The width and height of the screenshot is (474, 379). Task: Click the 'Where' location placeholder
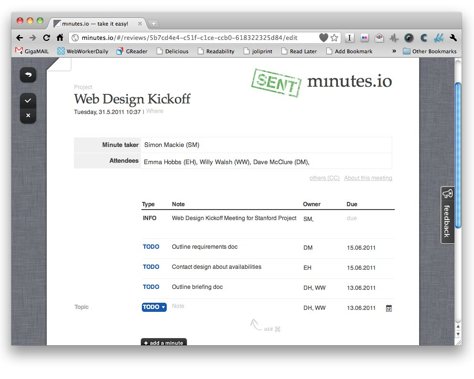coord(155,111)
